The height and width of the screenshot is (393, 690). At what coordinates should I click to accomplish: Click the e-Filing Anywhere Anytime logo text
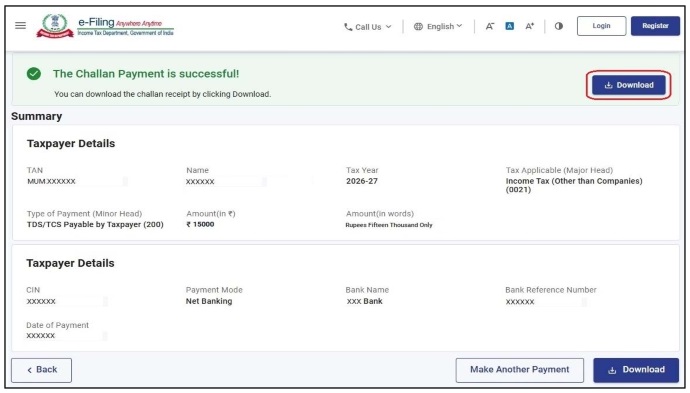125,26
